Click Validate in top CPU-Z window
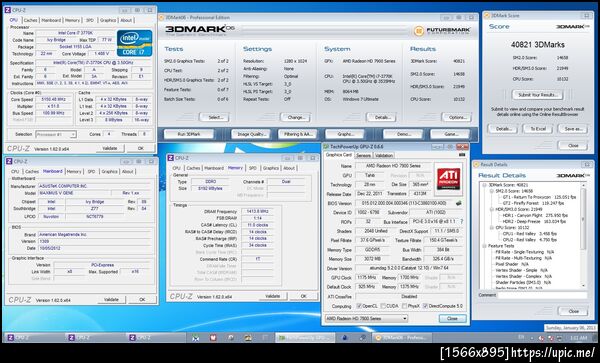This screenshot has width=600, height=363. click(110, 148)
